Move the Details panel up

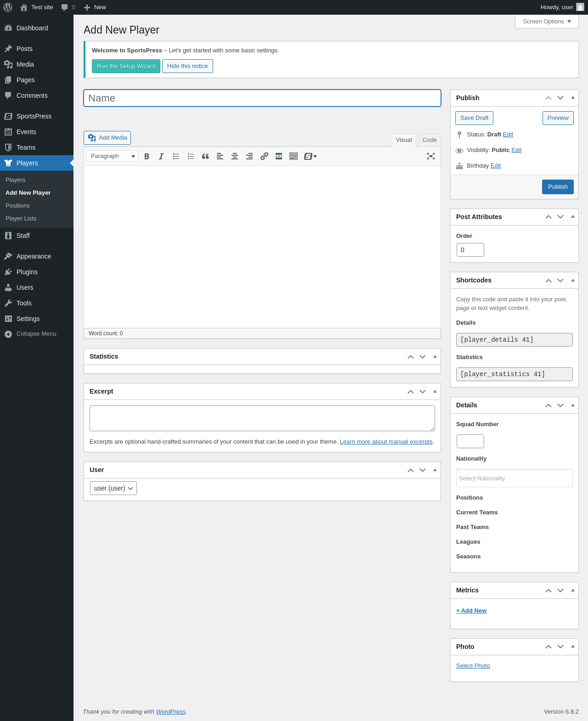point(548,405)
